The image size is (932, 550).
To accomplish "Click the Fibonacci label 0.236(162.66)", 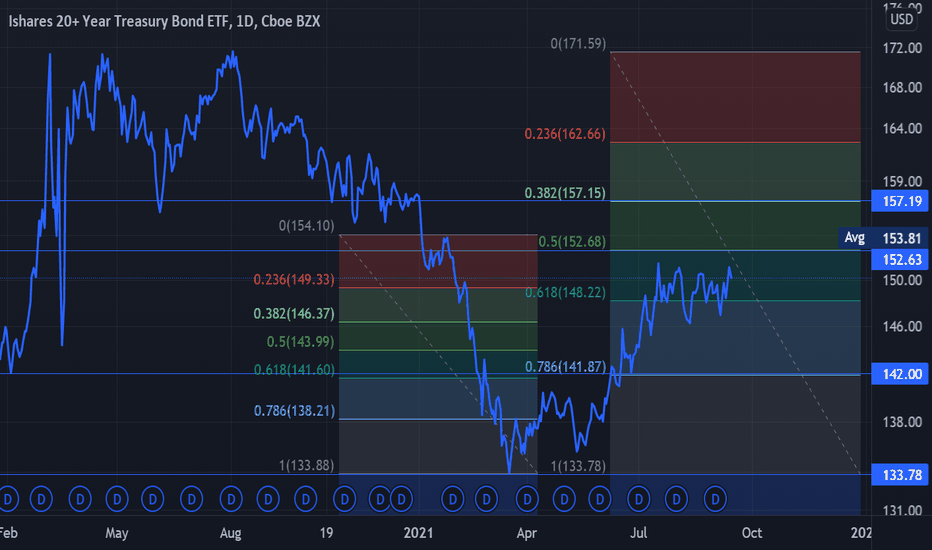I will click(565, 134).
